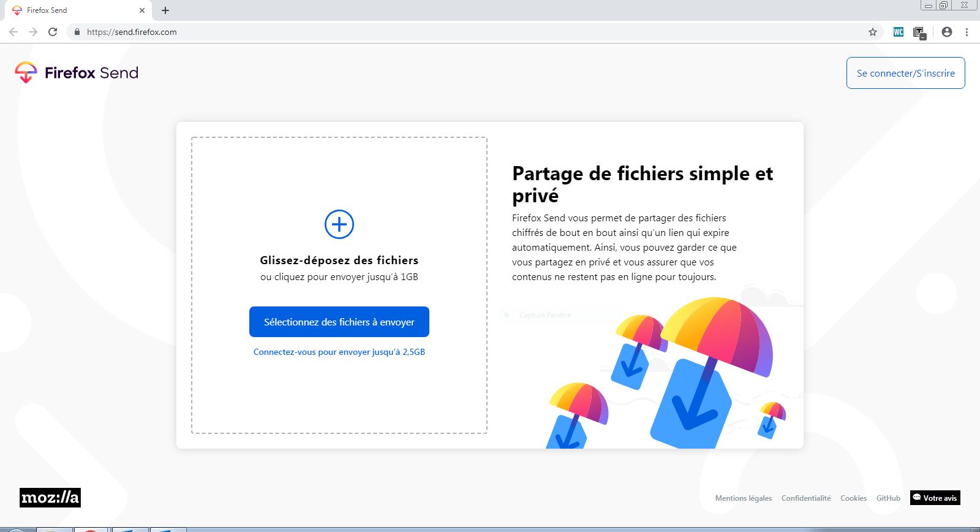Open the Confidentialité footer link
Screen dimensions: 980x532
tap(806, 498)
